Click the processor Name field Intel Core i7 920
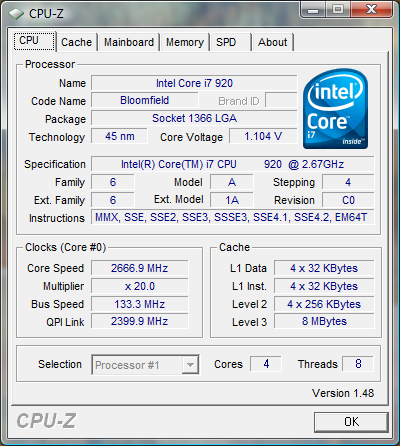Viewport: 400px width, 446px height. (x=194, y=83)
